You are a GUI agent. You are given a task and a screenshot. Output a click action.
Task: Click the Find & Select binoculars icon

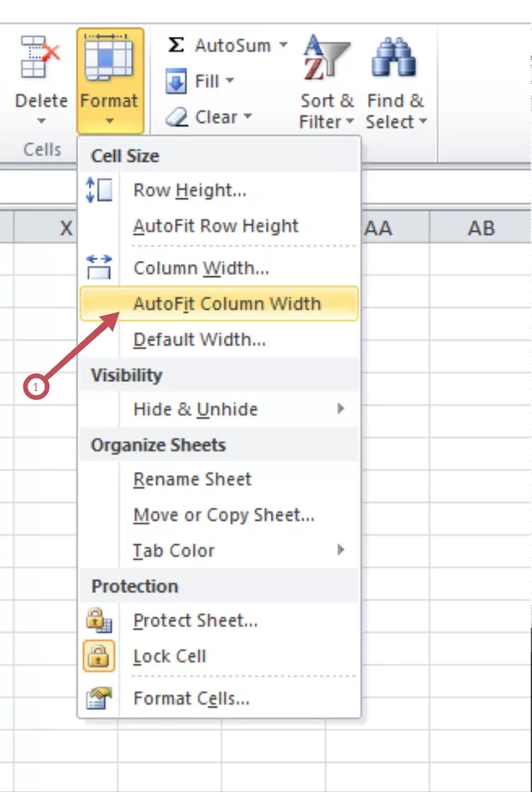click(x=392, y=58)
